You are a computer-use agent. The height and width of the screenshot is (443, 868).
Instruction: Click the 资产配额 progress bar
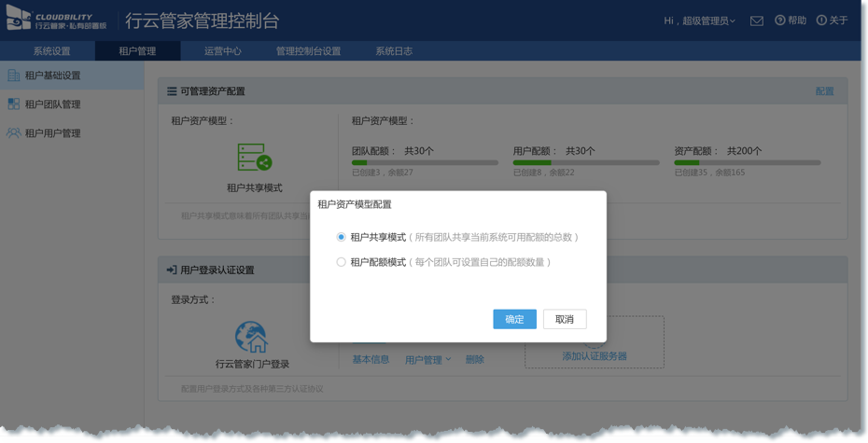[747, 163]
